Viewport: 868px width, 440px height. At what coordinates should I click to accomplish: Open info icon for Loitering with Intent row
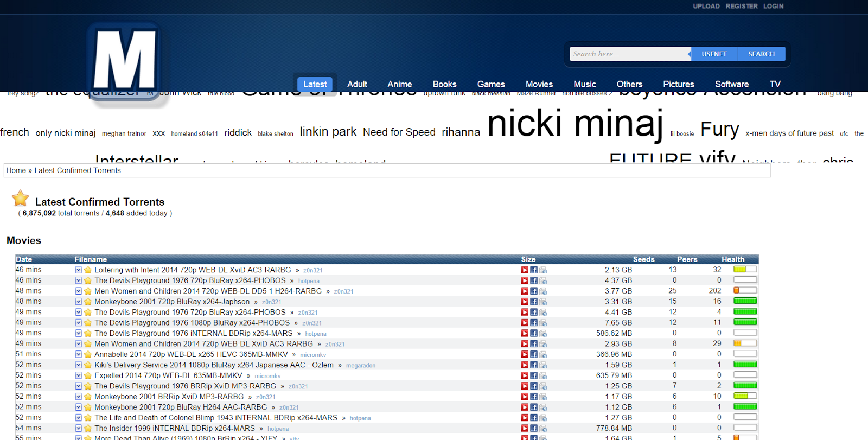[543, 270]
